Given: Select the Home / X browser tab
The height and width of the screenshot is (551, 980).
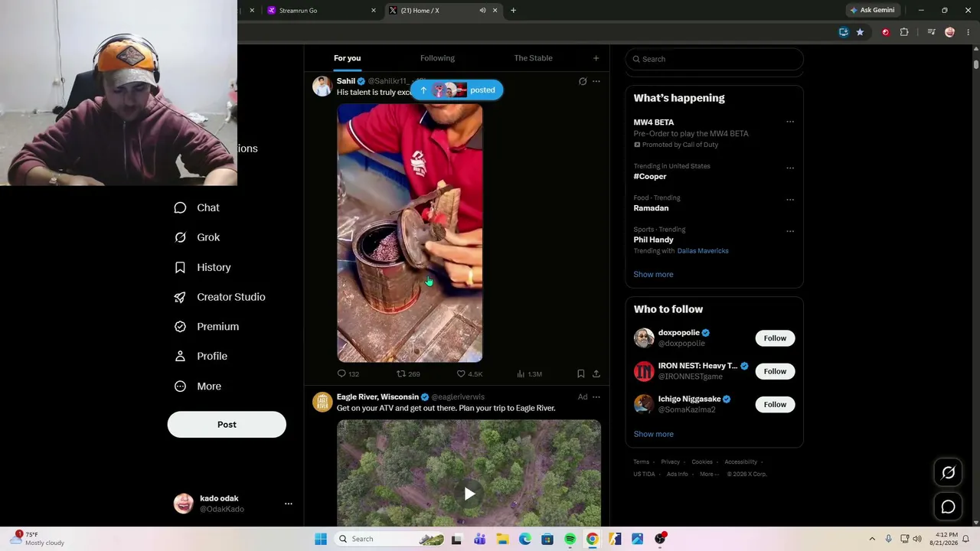Looking at the screenshot, I should pos(444,11).
